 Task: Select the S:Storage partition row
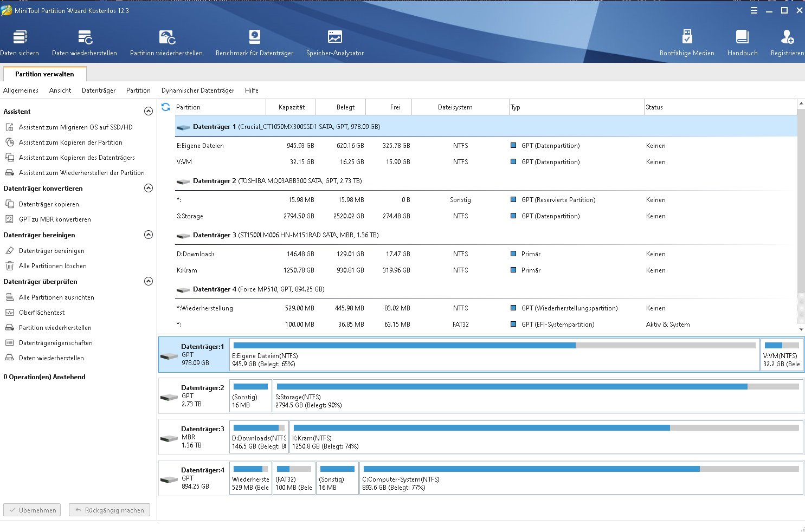click(486, 216)
